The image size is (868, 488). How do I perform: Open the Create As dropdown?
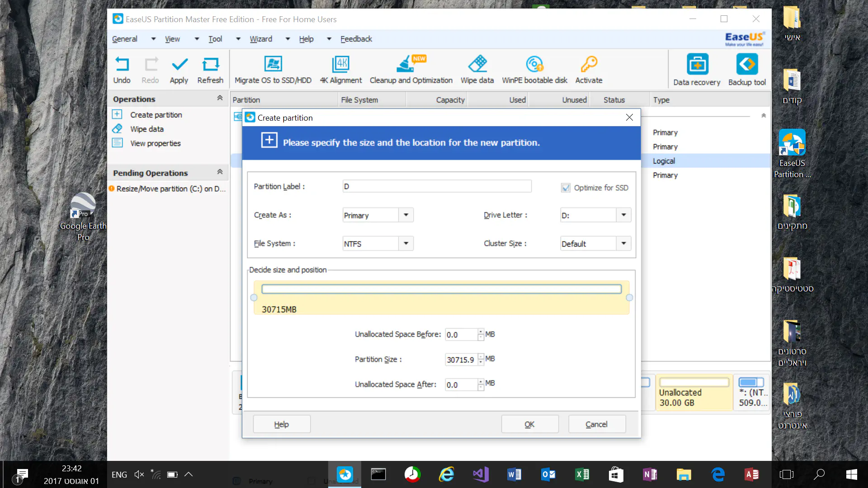406,215
